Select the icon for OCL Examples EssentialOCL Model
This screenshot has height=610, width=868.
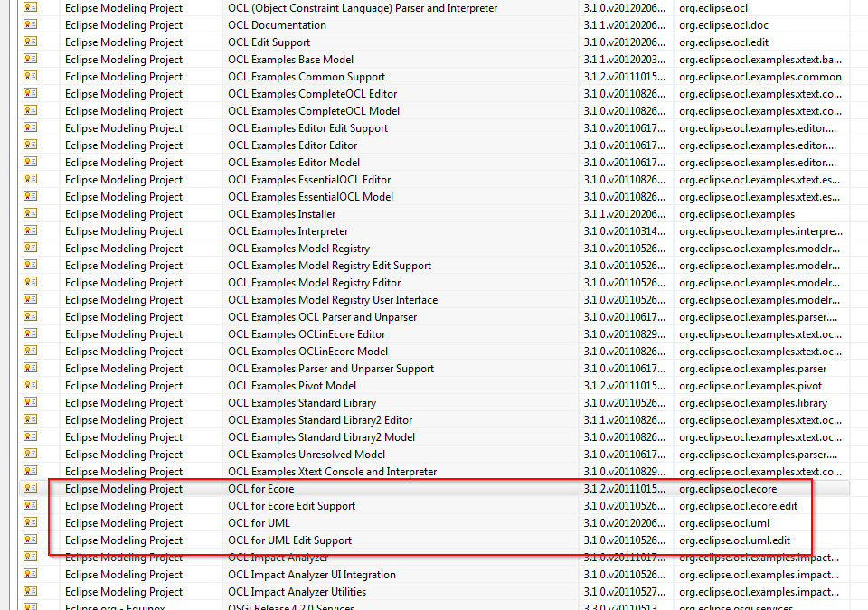(x=31, y=196)
